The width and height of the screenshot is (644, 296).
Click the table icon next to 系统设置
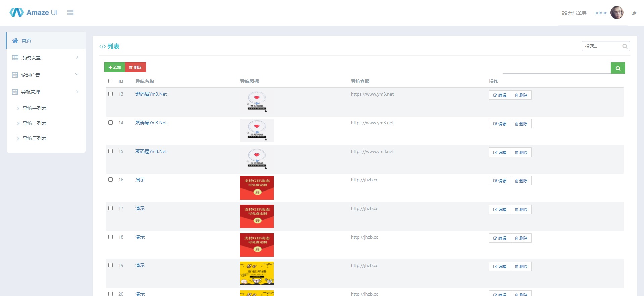pos(15,58)
